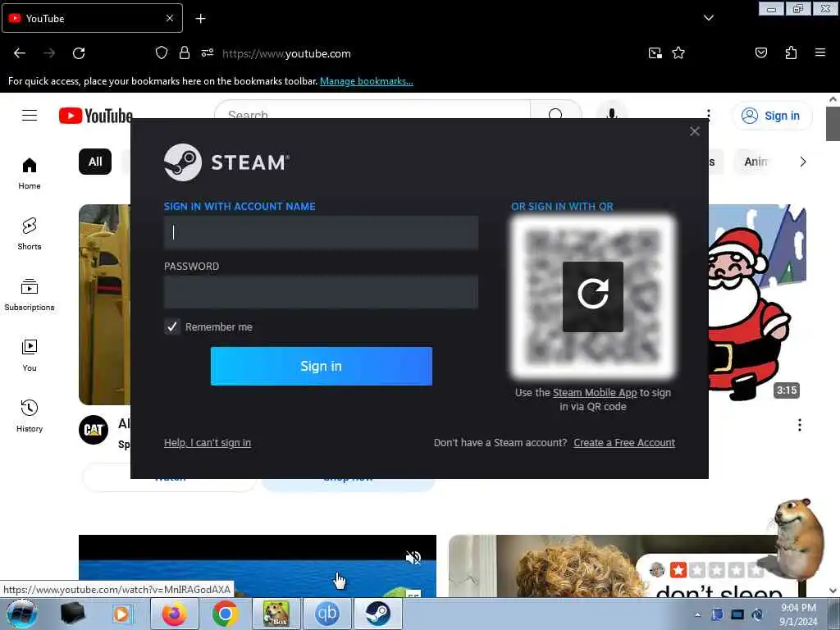840x630 pixels.
Task: Open the Santa video thumbnail
Action: [757, 304]
